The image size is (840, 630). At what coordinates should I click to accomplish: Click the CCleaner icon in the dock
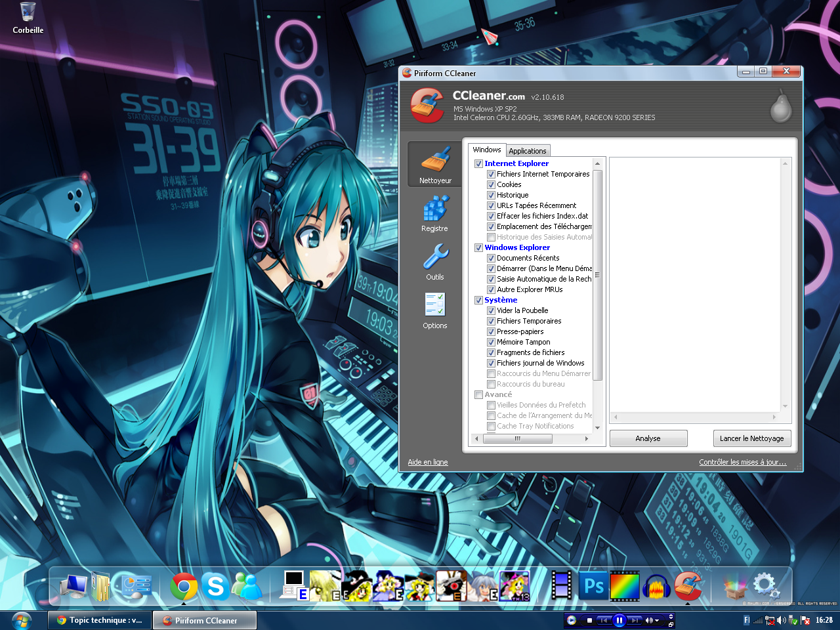coord(688,586)
